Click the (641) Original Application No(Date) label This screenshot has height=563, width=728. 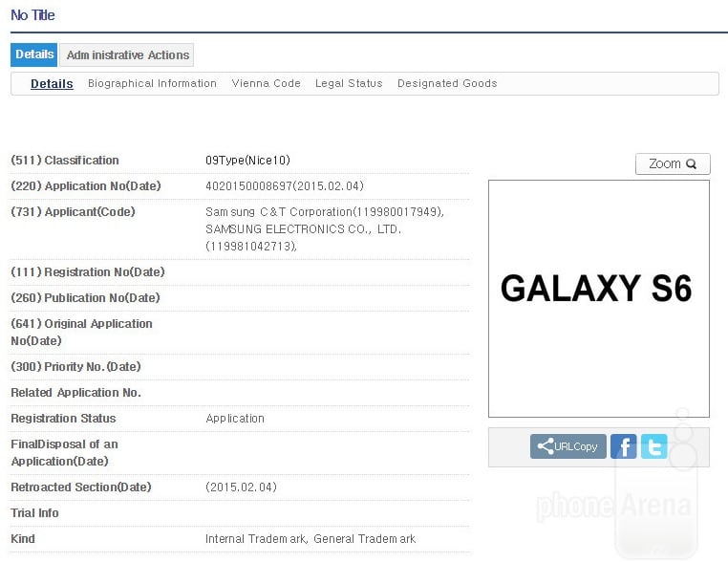tap(81, 332)
